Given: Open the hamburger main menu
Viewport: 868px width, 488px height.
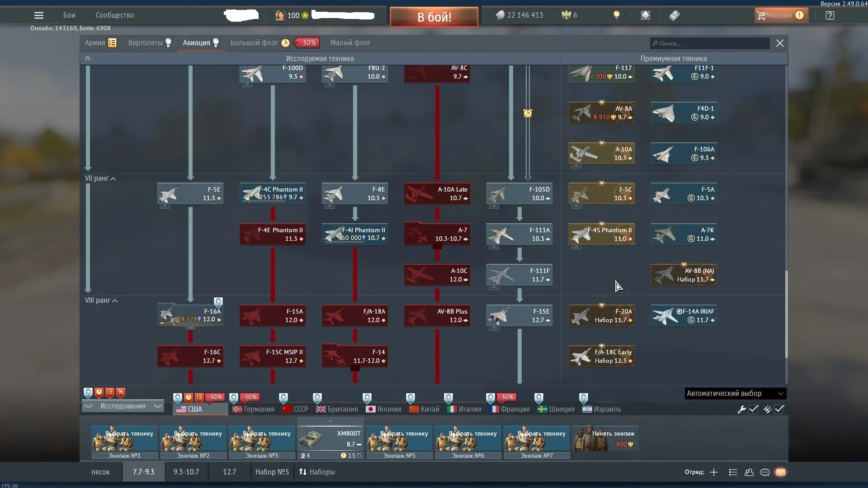Looking at the screenshot, I should point(39,15).
